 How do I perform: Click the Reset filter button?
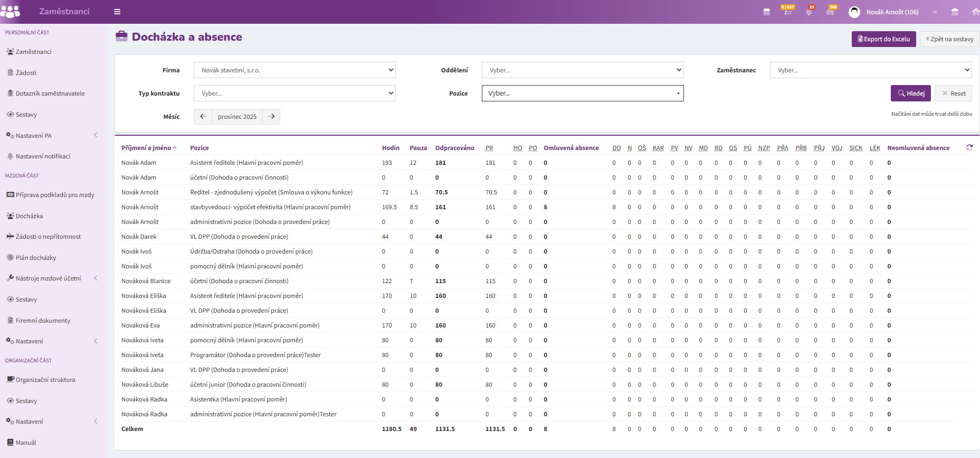953,94
